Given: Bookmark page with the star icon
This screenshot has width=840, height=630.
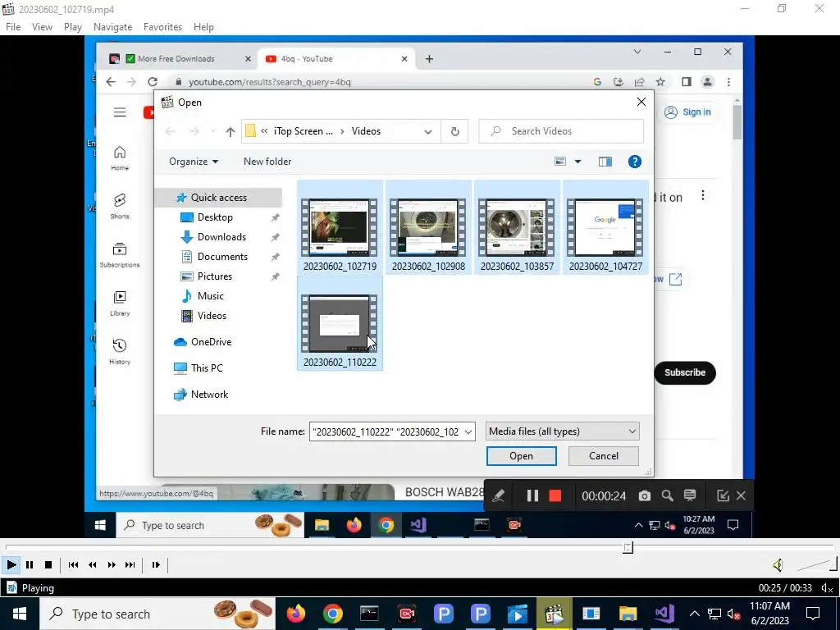Looking at the screenshot, I should point(660,82).
